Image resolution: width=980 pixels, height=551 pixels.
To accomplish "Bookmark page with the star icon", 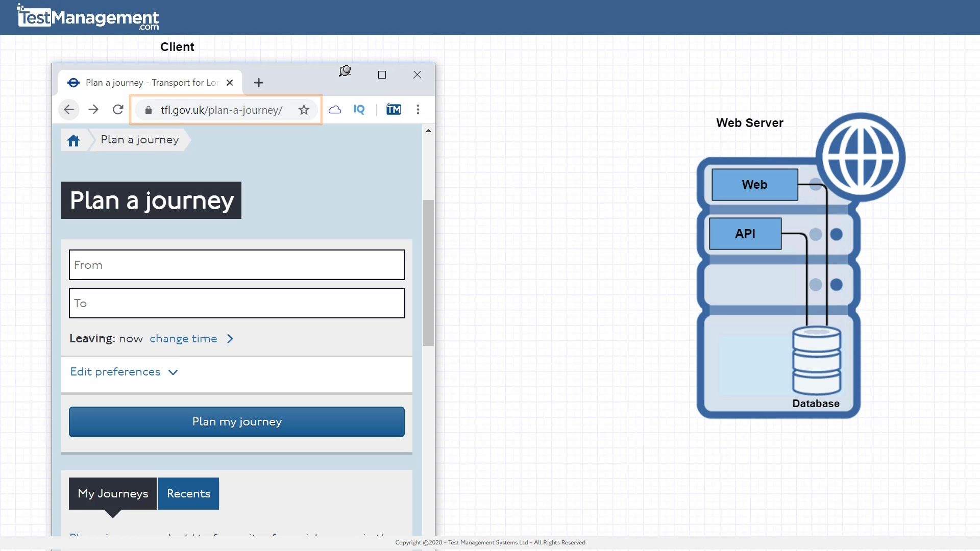I will [x=304, y=110].
